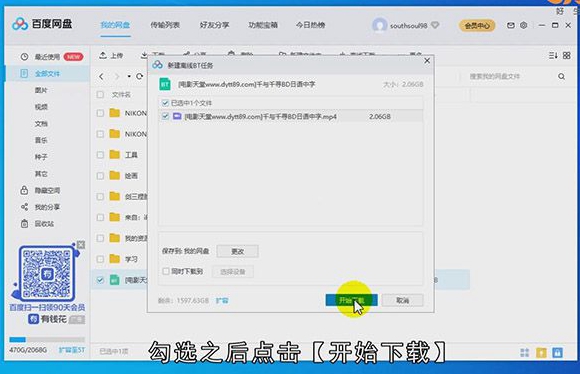The image size is (580, 374).
Task: Select 最近使用 in sidebar
Action: click(47, 57)
